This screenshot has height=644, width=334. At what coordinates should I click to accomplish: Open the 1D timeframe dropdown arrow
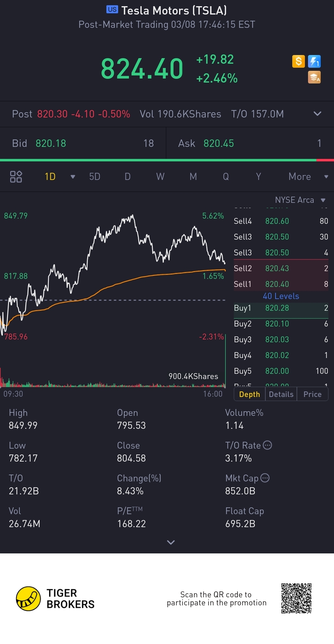pyautogui.click(x=73, y=177)
